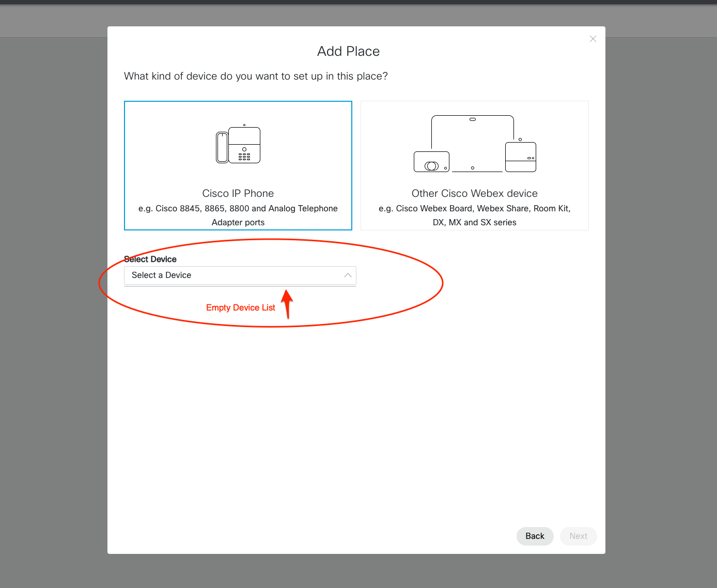The image size is (717, 588).
Task: Choose the Other Cisco Webex device card
Action: click(x=475, y=165)
